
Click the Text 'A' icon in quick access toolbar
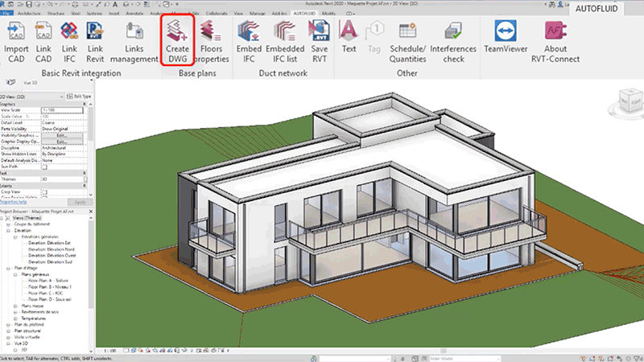115,4
